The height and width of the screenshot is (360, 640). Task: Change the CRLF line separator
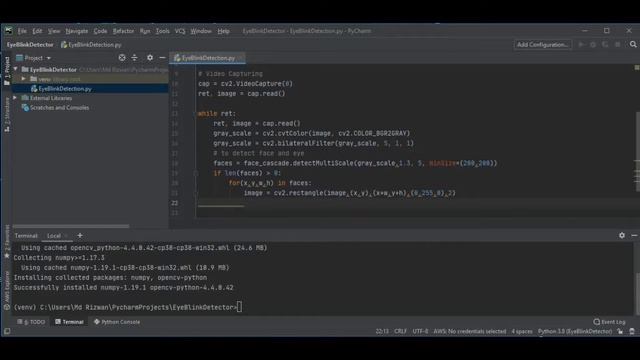400,331
